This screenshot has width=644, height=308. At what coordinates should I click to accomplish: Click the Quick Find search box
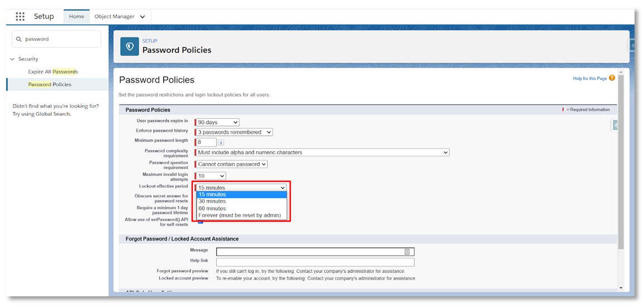[x=56, y=39]
